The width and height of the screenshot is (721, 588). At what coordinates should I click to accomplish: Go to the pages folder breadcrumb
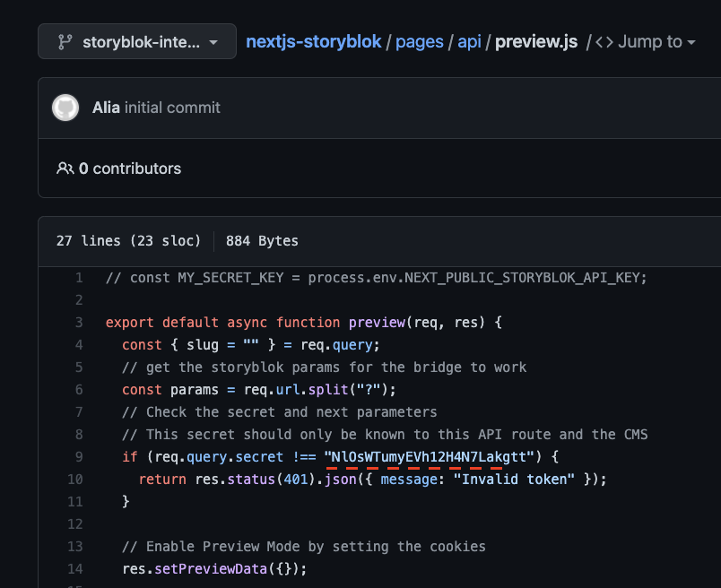420,42
